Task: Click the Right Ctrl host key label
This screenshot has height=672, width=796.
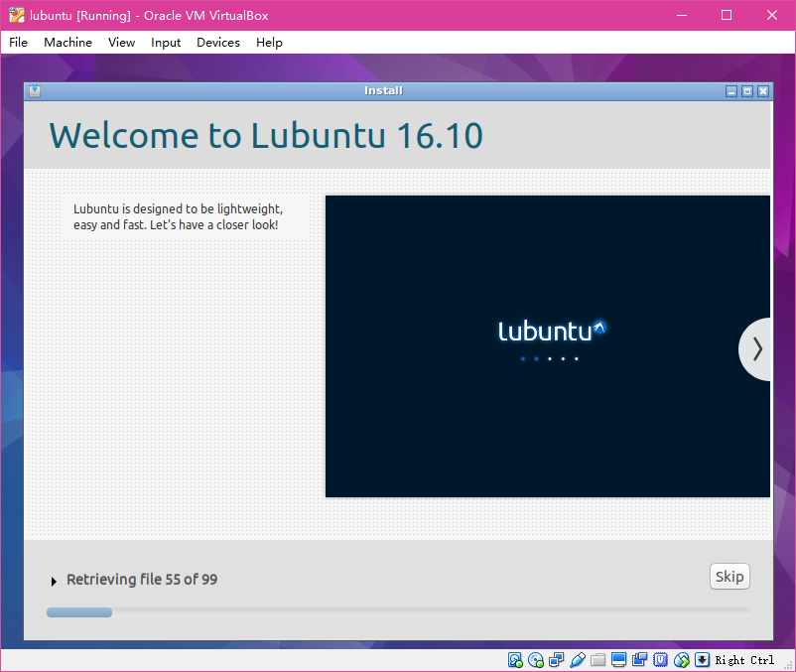Action: (744, 660)
